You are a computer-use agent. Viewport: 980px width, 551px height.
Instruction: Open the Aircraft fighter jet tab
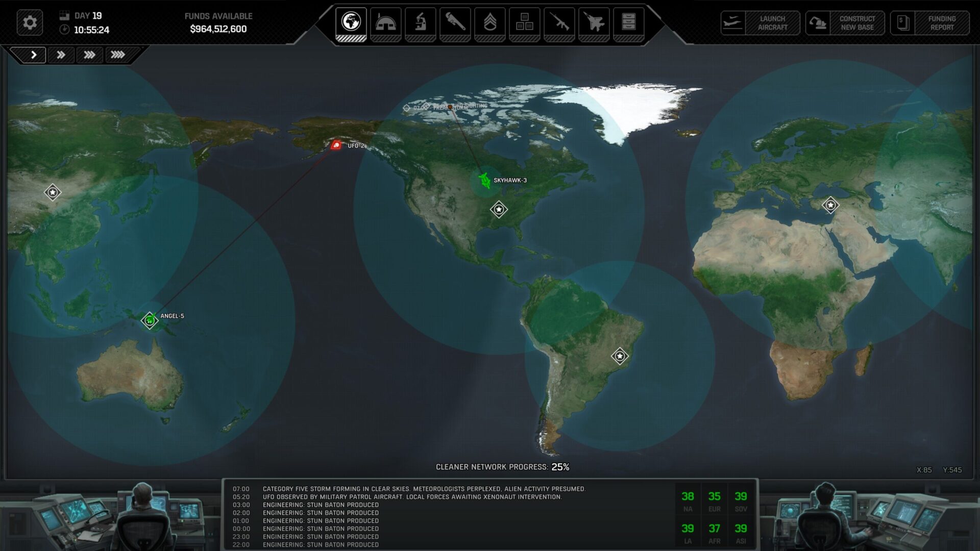pyautogui.click(x=594, y=24)
